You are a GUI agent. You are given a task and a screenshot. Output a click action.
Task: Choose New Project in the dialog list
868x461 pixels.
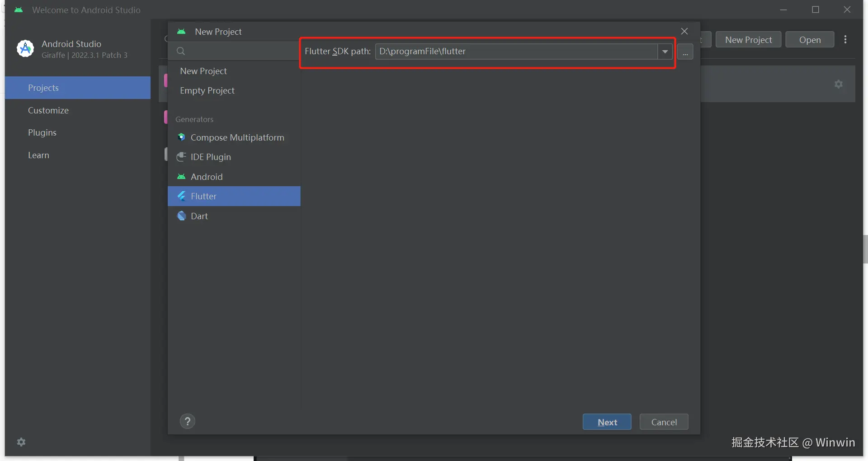pyautogui.click(x=234, y=71)
